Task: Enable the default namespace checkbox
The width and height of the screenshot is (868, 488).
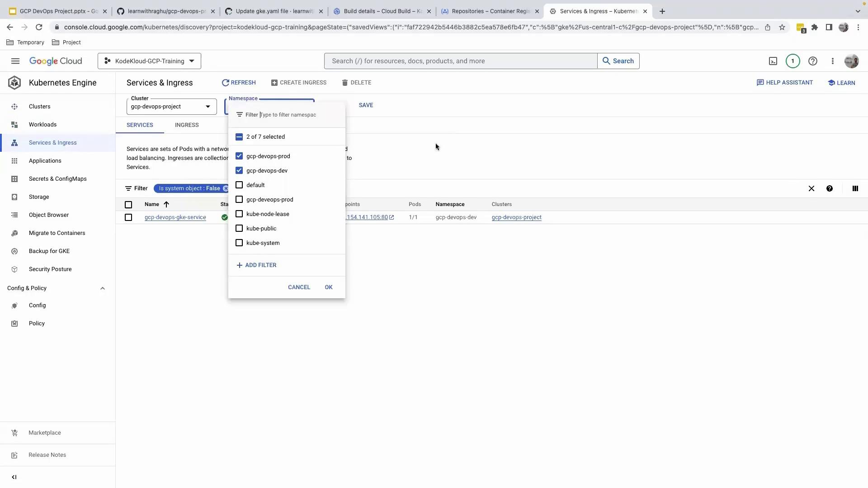Action: 239,185
